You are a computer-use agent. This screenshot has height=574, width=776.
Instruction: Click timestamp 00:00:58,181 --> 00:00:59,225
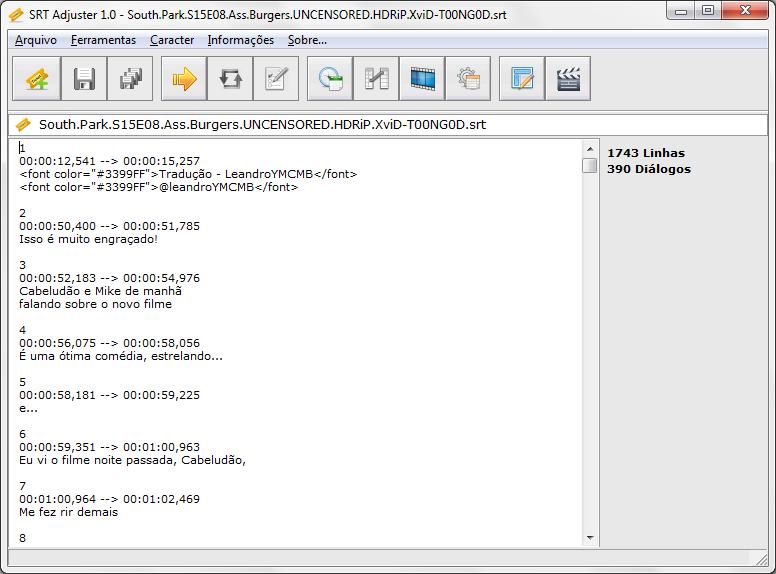coord(109,395)
